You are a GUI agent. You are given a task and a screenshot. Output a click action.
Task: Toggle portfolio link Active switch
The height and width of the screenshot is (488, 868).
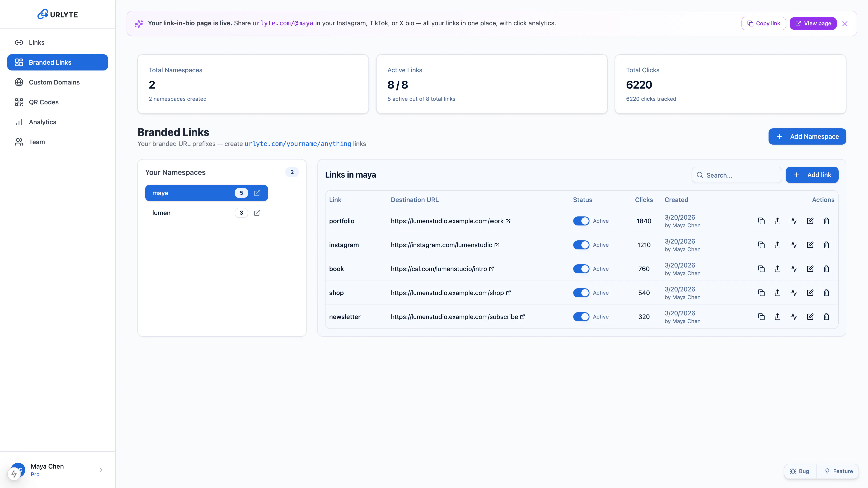pos(581,221)
